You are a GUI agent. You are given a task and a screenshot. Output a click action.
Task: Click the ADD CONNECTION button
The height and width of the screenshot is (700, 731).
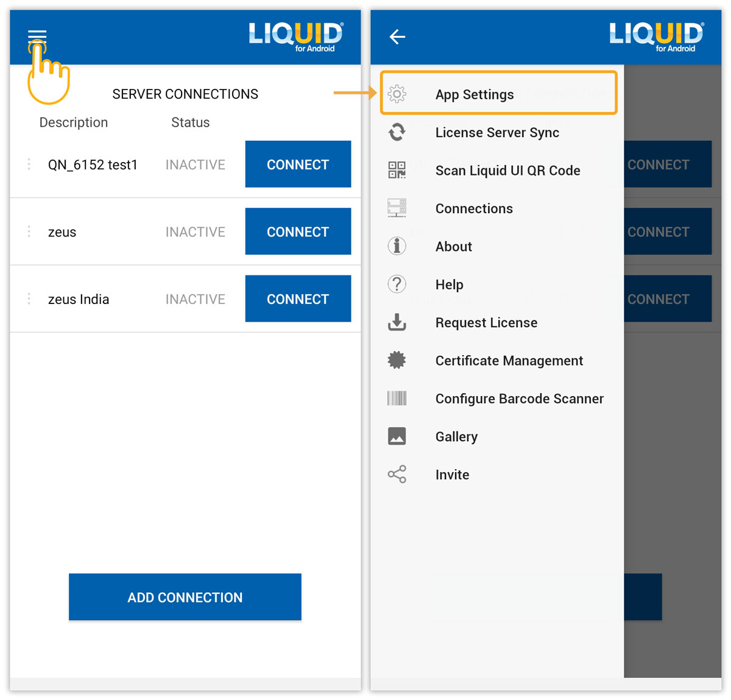pyautogui.click(x=185, y=597)
